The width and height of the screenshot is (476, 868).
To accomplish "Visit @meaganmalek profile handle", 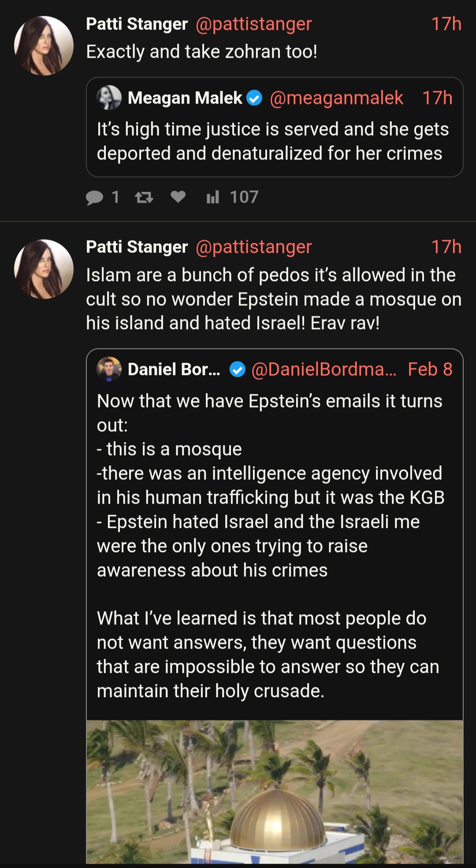I will tap(336, 98).
